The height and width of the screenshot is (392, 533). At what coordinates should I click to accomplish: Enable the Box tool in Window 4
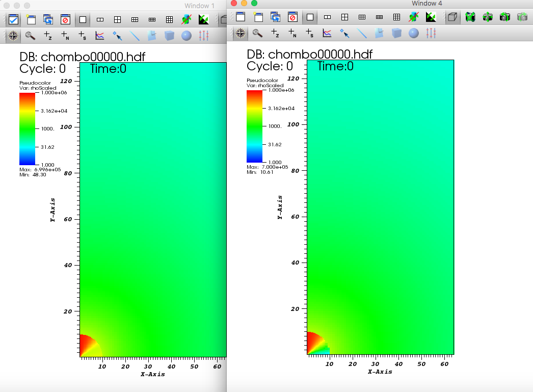point(396,33)
